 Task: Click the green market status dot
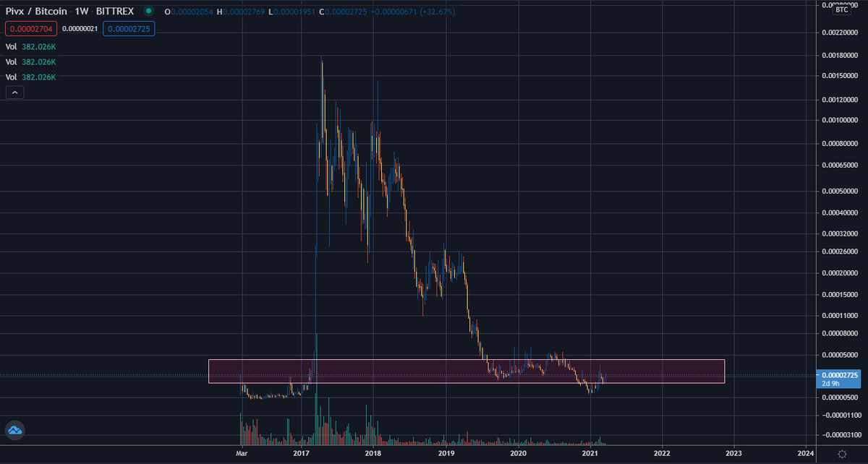[x=149, y=12]
